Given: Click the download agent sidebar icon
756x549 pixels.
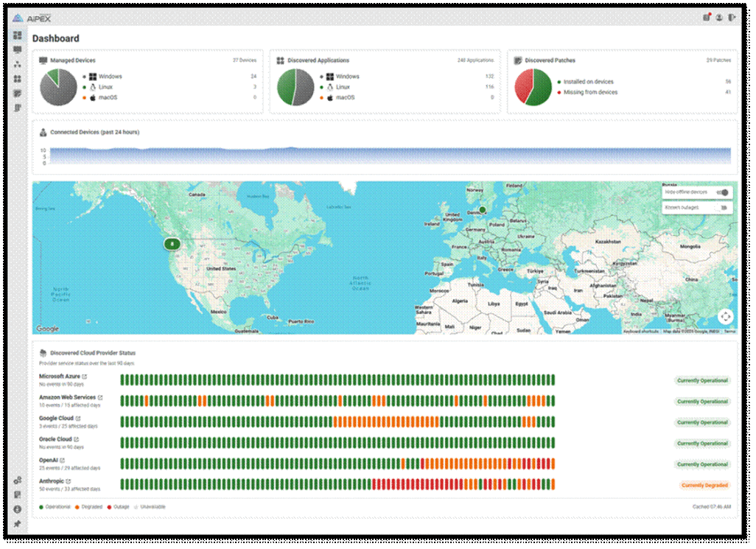Looking at the screenshot, I should [x=18, y=509].
